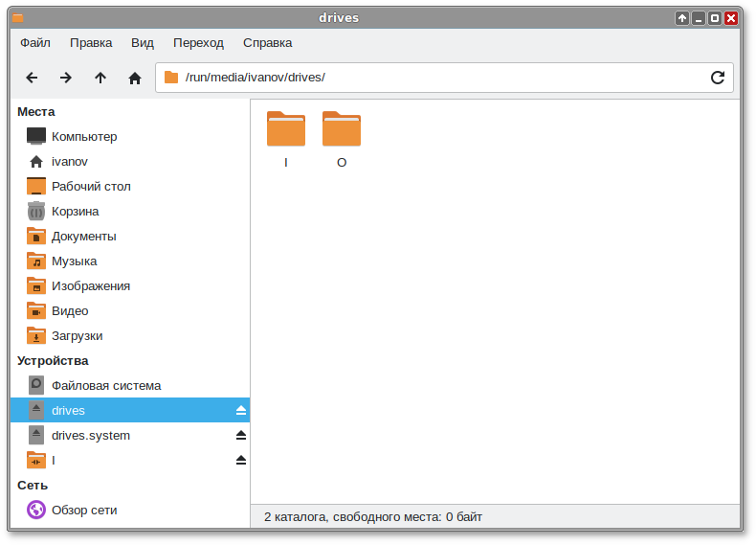This screenshot has width=756, height=545.
Task: Open Обзор сети network browser
Action: point(84,510)
